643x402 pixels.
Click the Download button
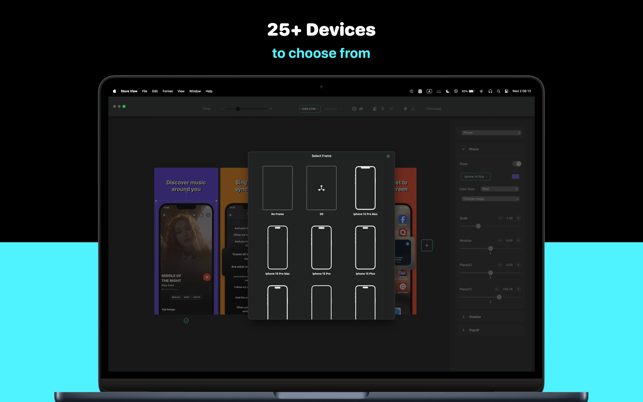point(433,109)
